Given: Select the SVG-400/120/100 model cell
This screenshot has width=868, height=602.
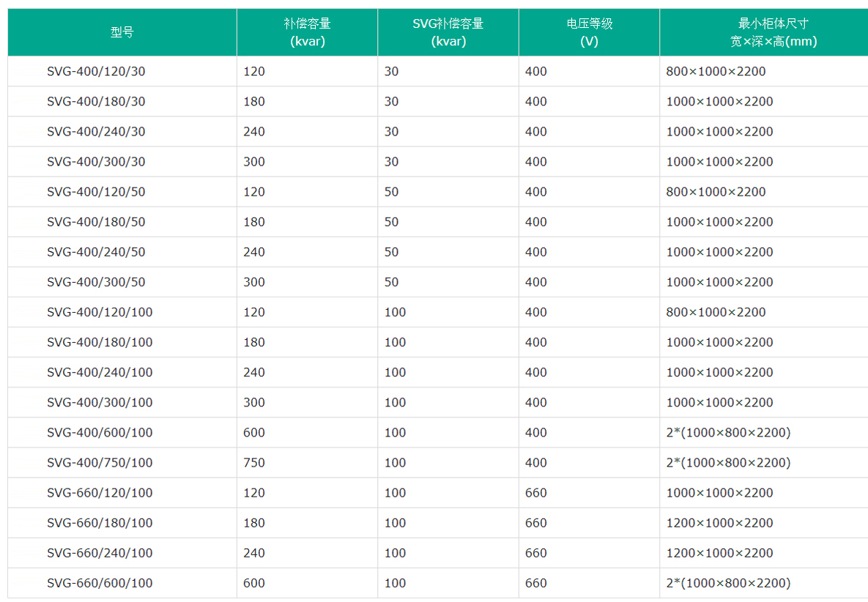Looking at the screenshot, I should click(x=100, y=312).
